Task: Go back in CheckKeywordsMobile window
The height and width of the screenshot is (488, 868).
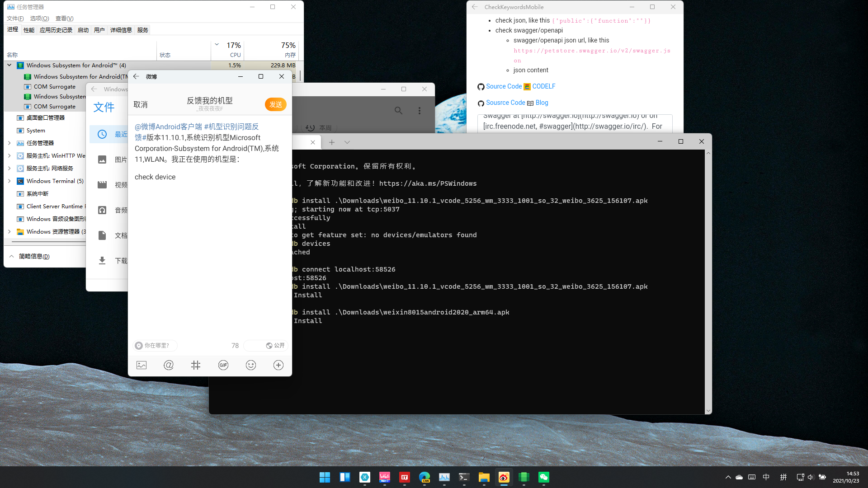Action: pyautogui.click(x=475, y=7)
